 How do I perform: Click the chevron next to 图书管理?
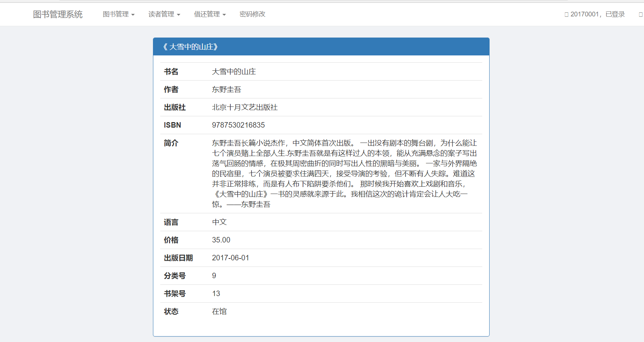click(x=133, y=15)
